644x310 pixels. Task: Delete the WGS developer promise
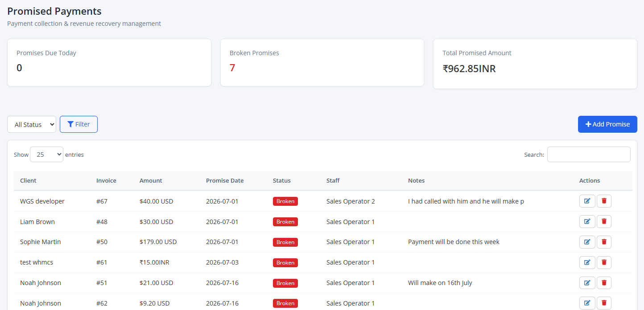tap(604, 201)
